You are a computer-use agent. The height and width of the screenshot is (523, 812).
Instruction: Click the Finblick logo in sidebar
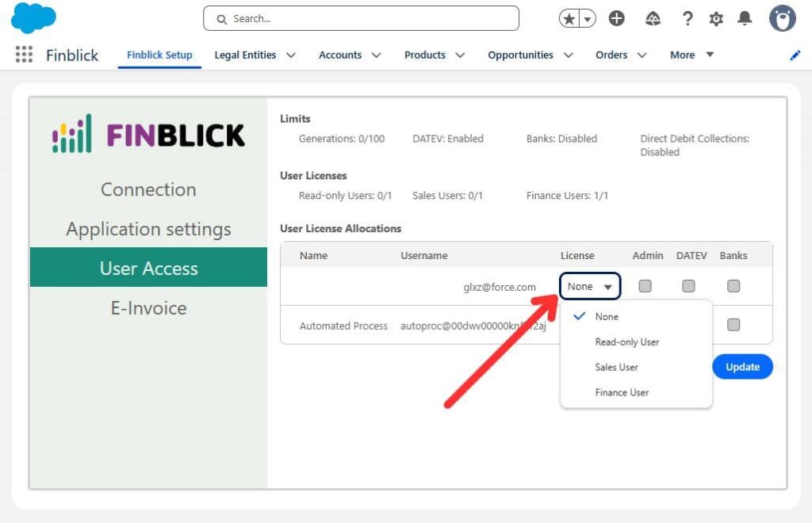click(x=148, y=134)
